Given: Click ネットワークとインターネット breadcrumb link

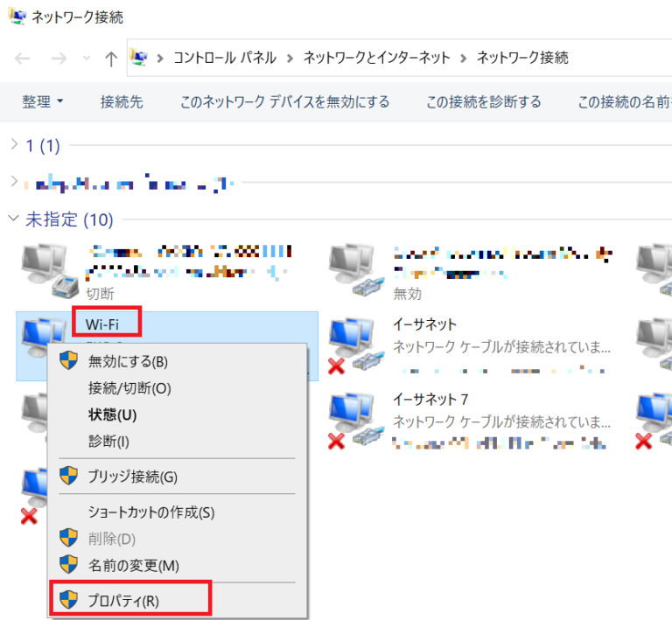Looking at the screenshot, I should pos(377,58).
